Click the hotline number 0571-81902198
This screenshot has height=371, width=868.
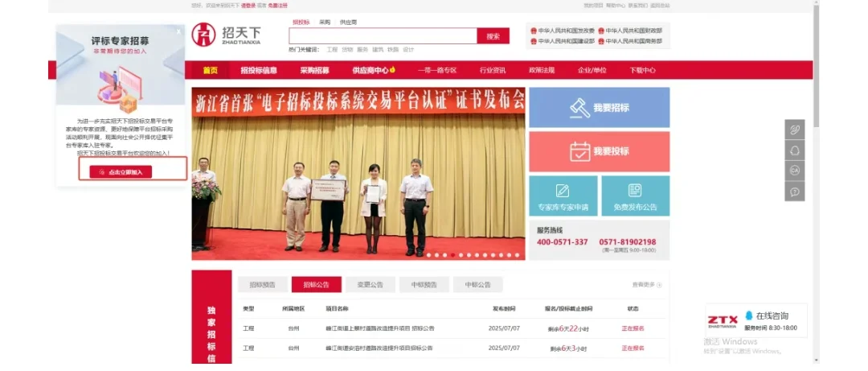click(627, 241)
